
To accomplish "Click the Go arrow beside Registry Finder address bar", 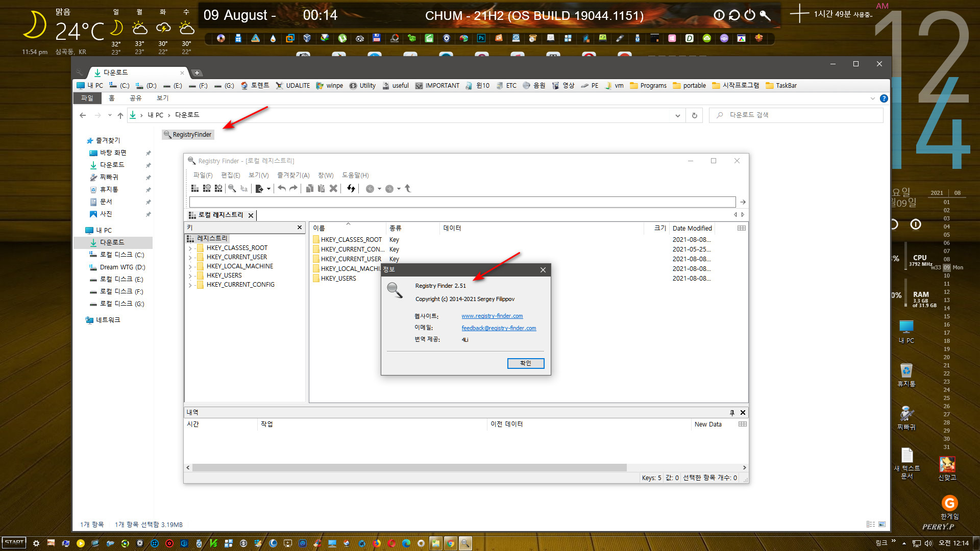I will tap(743, 202).
